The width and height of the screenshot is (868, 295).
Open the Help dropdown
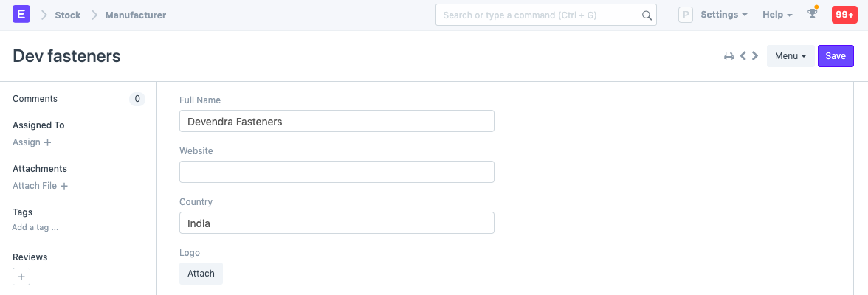pyautogui.click(x=777, y=15)
